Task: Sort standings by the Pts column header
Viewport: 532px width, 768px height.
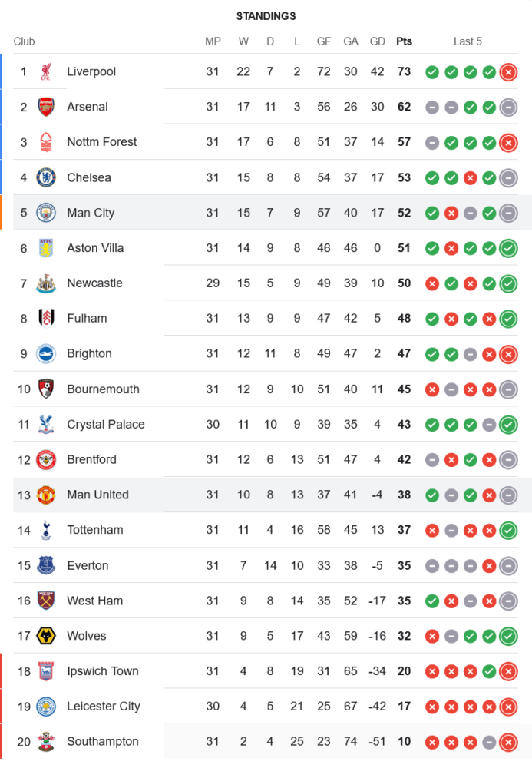Action: point(404,41)
